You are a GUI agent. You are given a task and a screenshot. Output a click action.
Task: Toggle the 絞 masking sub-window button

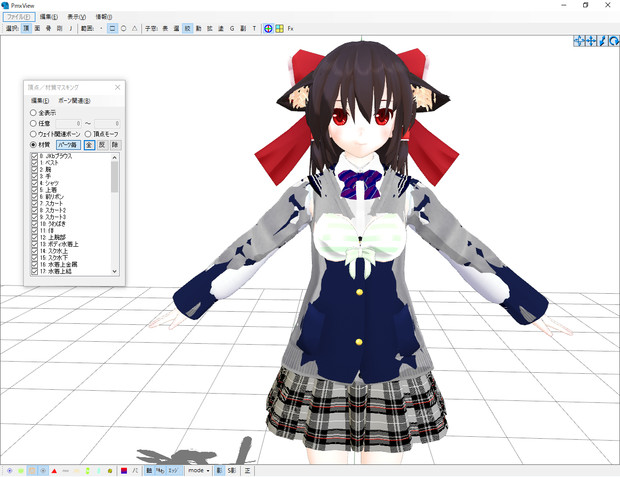pos(187,28)
